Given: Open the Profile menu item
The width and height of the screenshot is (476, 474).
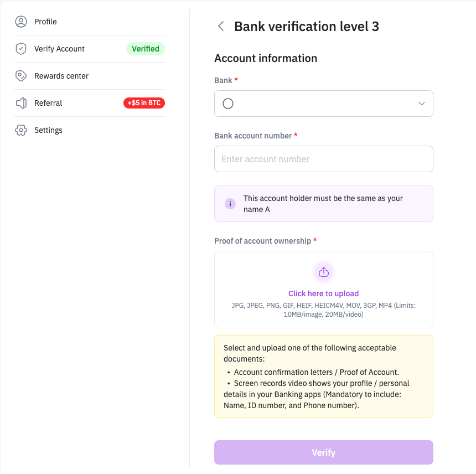Looking at the screenshot, I should point(45,22).
